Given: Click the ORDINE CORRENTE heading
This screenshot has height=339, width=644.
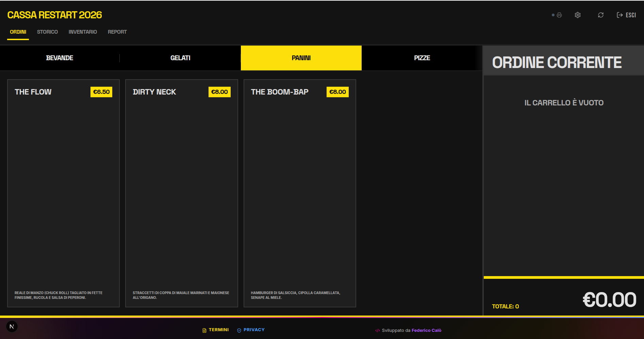Looking at the screenshot, I should click(x=557, y=63).
